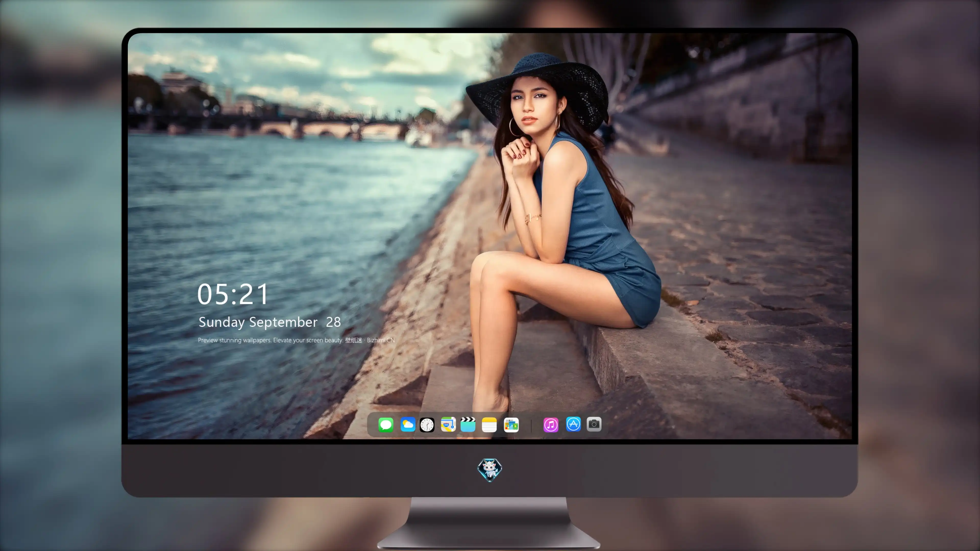Open the Newsstand magazines icon in the dock
Viewport: 980px width, 551px height.
[x=511, y=425]
